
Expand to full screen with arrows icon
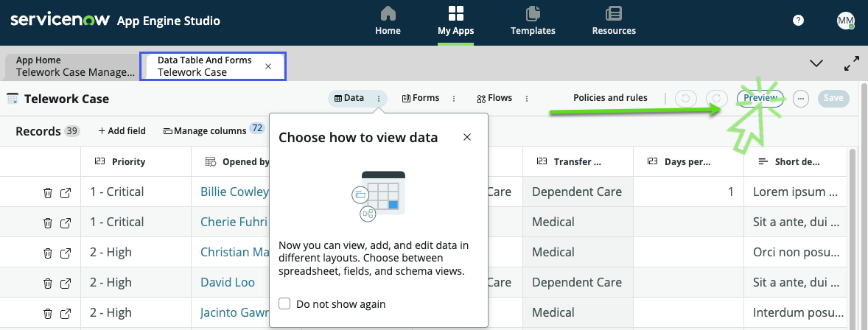tap(852, 63)
